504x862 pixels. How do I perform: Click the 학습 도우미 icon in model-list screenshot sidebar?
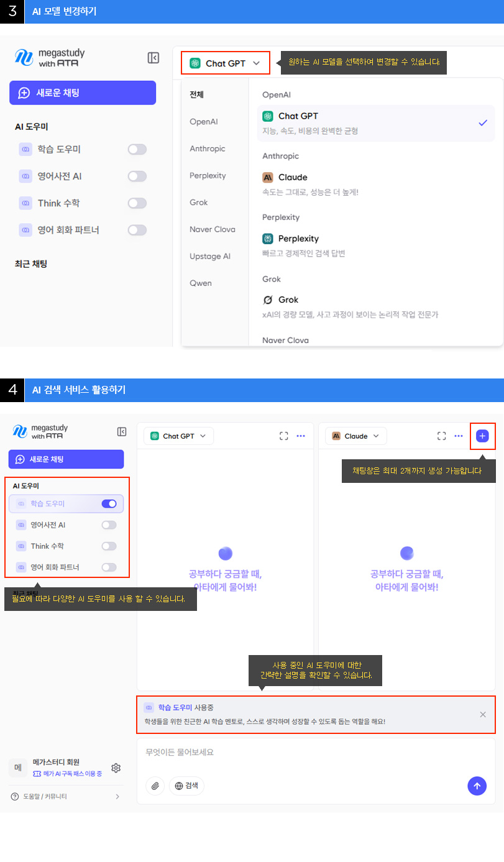click(25, 149)
